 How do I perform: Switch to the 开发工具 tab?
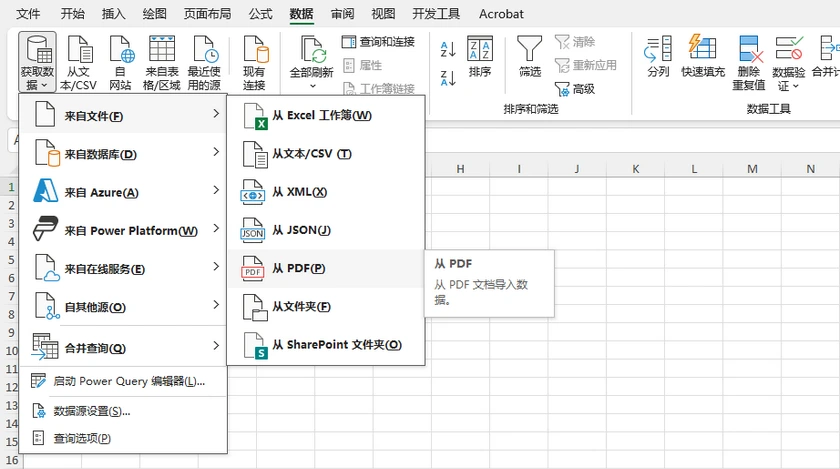[436, 14]
